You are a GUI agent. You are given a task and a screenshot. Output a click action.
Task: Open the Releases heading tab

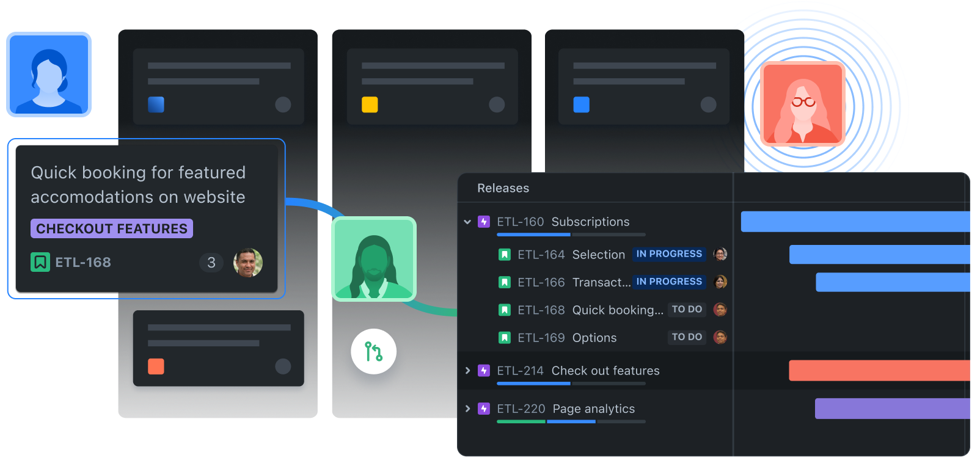(x=503, y=188)
